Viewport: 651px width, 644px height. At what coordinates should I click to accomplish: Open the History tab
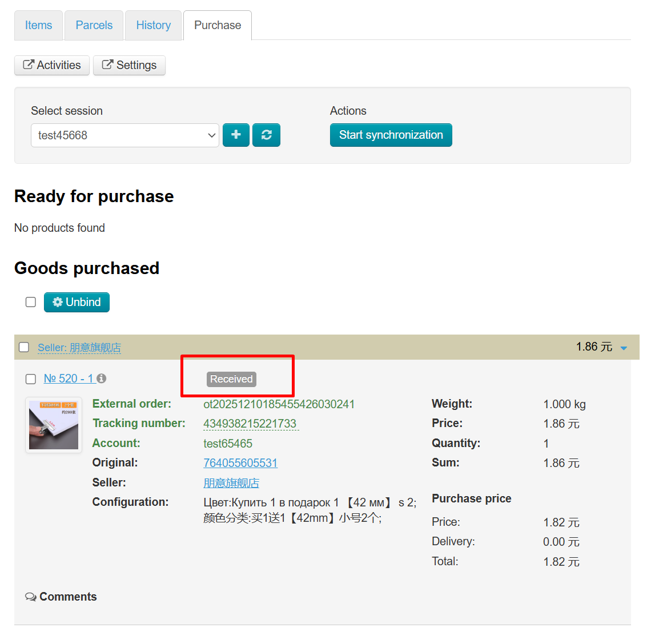(153, 25)
